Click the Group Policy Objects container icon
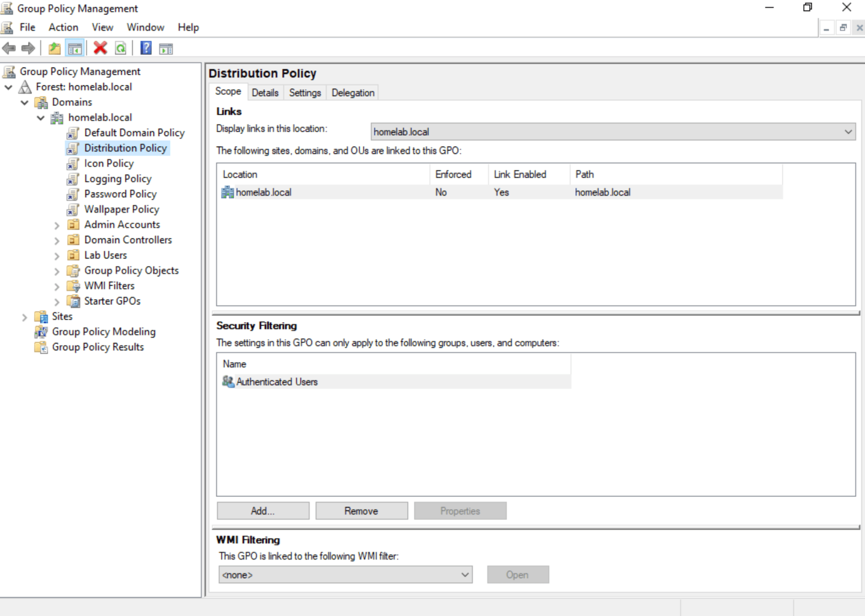The image size is (865, 616). click(x=73, y=270)
